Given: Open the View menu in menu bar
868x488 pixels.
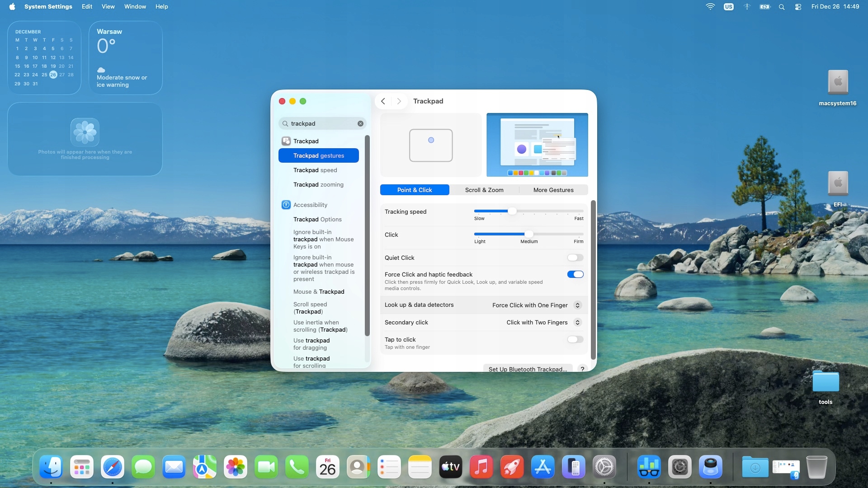Looking at the screenshot, I should (108, 7).
